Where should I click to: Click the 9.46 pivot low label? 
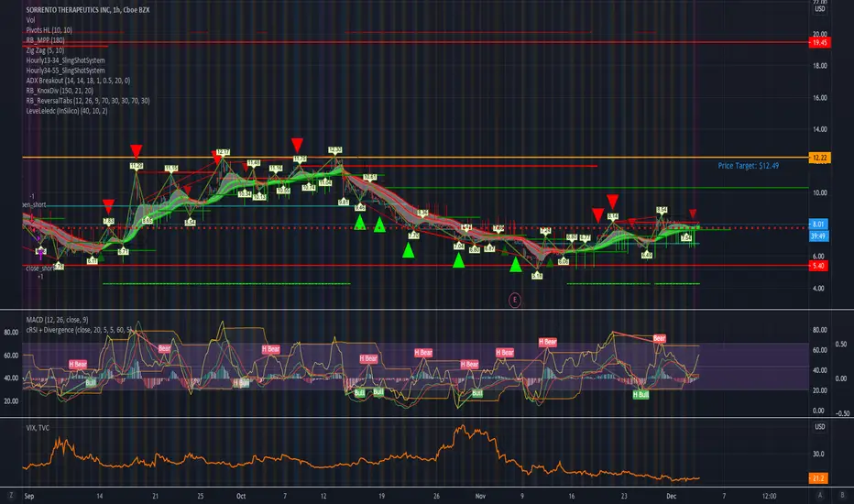click(360, 208)
